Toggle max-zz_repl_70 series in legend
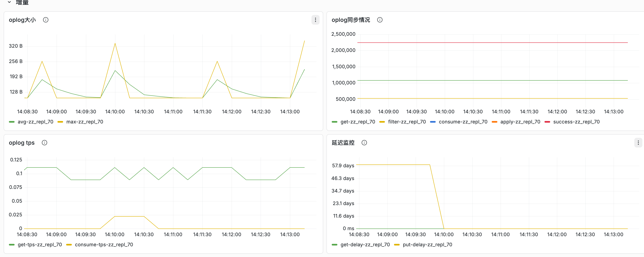The width and height of the screenshot is (644, 257). [x=85, y=122]
